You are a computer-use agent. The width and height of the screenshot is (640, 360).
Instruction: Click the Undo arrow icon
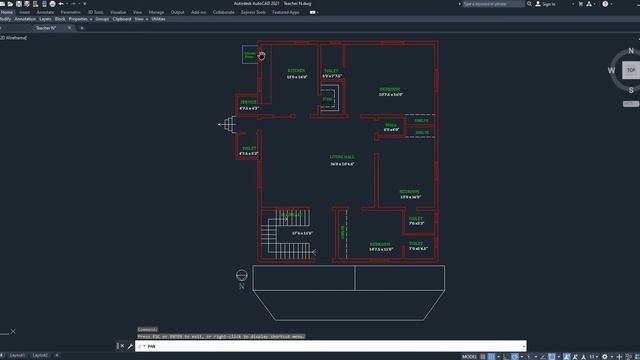[61, 4]
